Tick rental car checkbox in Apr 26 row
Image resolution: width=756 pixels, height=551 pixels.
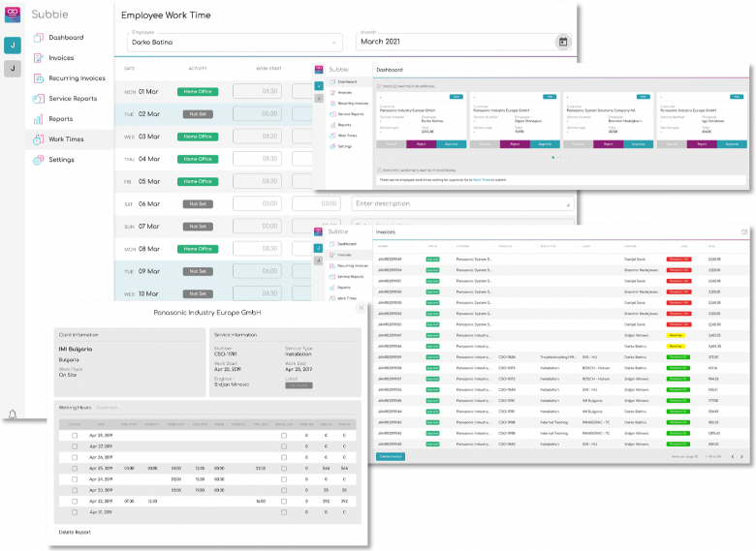click(x=283, y=458)
